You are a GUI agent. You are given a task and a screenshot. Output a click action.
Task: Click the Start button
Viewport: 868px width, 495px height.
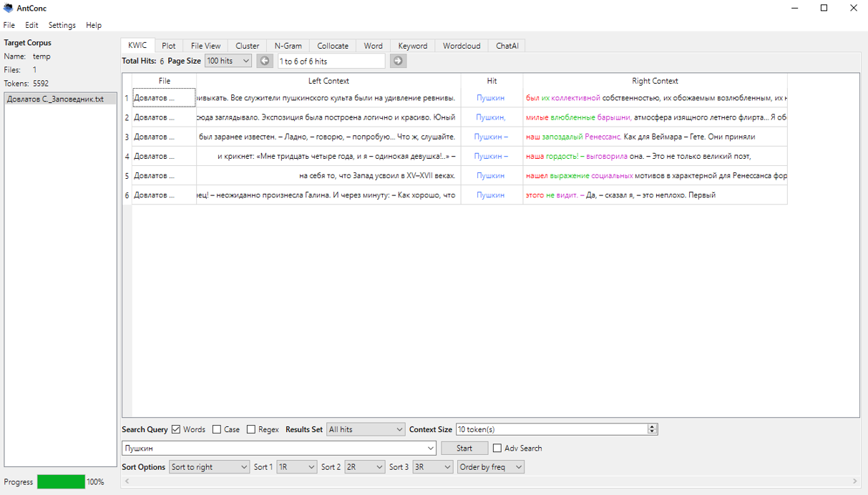(x=464, y=448)
